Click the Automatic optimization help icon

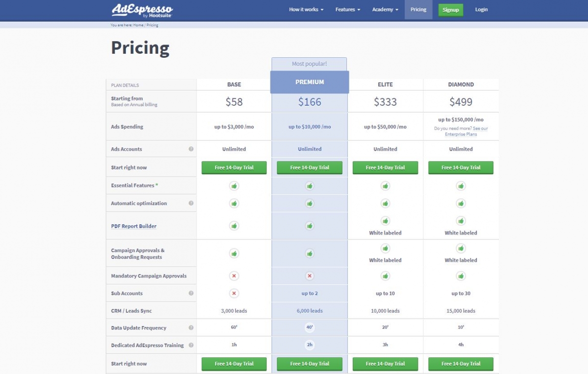click(x=191, y=203)
